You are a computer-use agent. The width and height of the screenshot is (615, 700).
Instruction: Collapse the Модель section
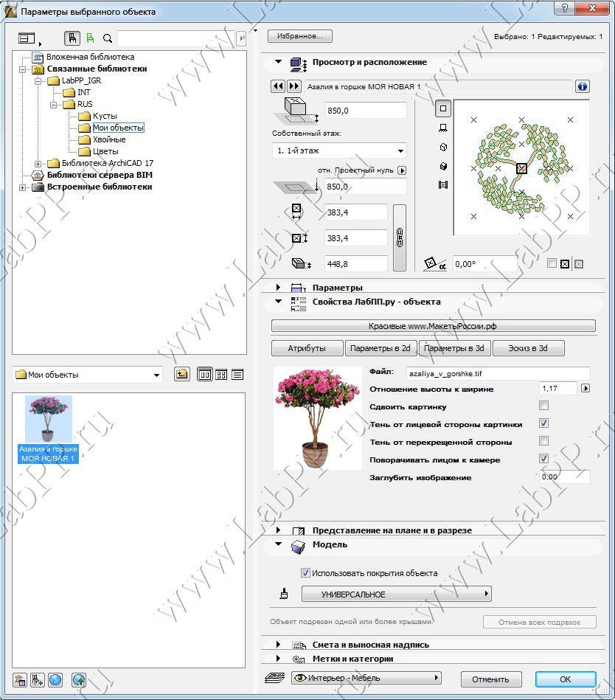278,544
